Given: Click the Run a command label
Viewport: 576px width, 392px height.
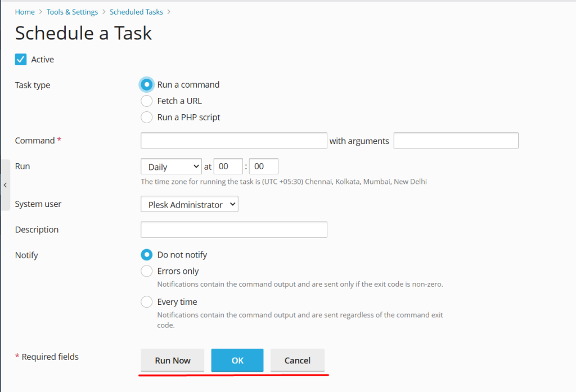Looking at the screenshot, I should click(x=188, y=84).
